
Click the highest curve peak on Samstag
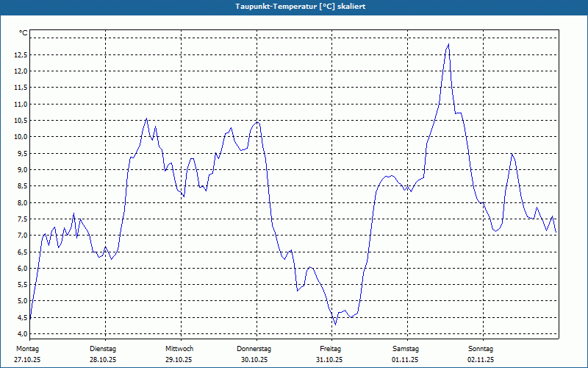click(x=448, y=44)
